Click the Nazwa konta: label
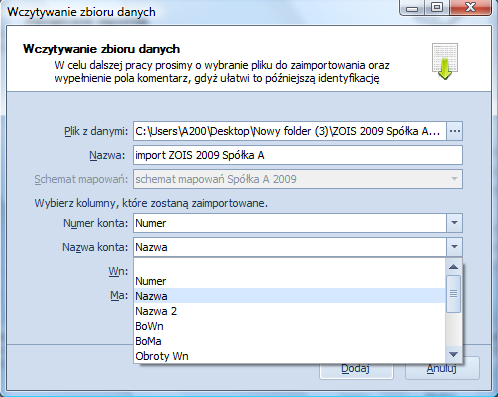The height and width of the screenshot is (397, 498). pos(95,247)
